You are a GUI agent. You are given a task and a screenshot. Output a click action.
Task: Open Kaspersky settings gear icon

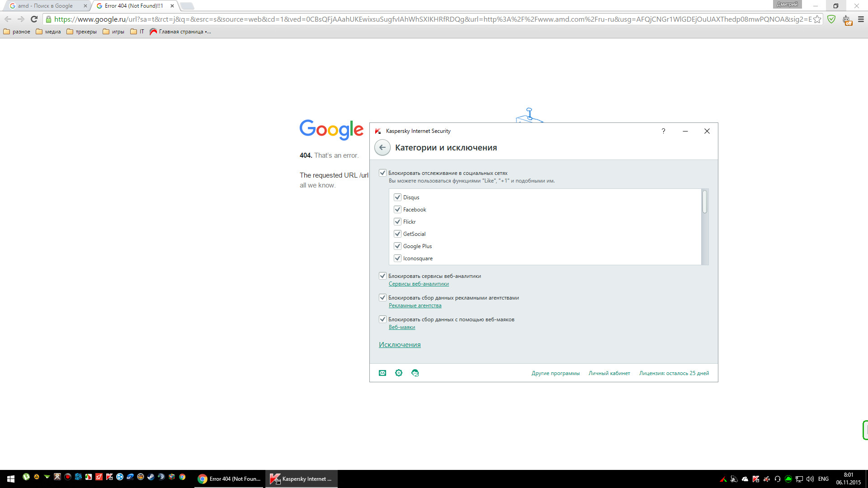coord(399,373)
